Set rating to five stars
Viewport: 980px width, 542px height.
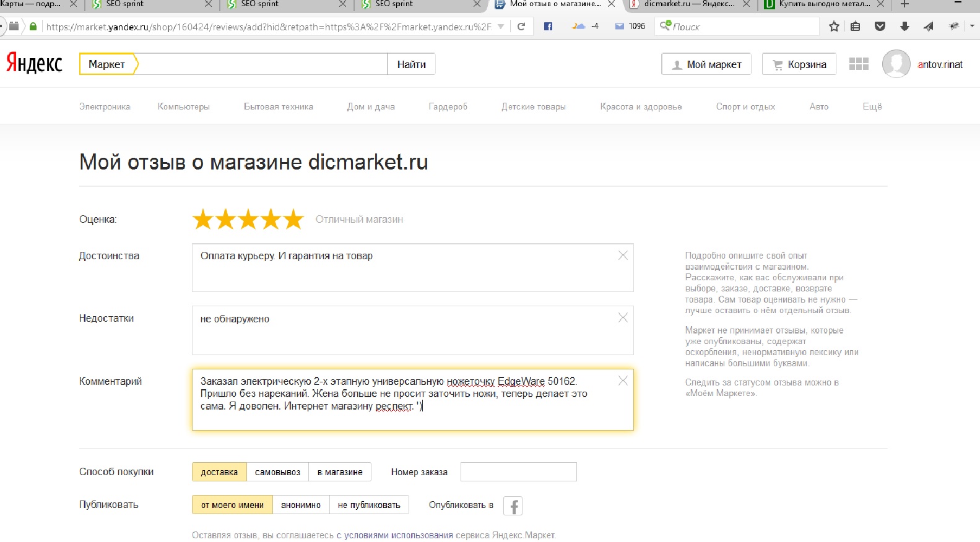[293, 219]
